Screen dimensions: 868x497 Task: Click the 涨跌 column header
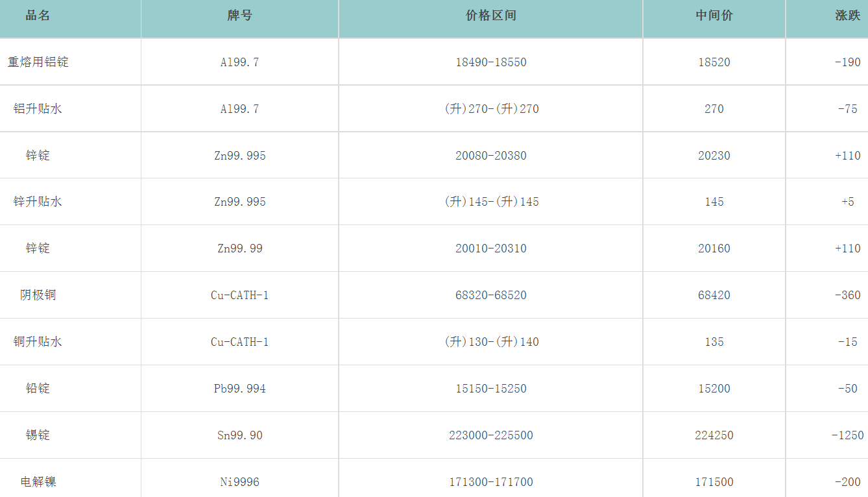pos(847,16)
